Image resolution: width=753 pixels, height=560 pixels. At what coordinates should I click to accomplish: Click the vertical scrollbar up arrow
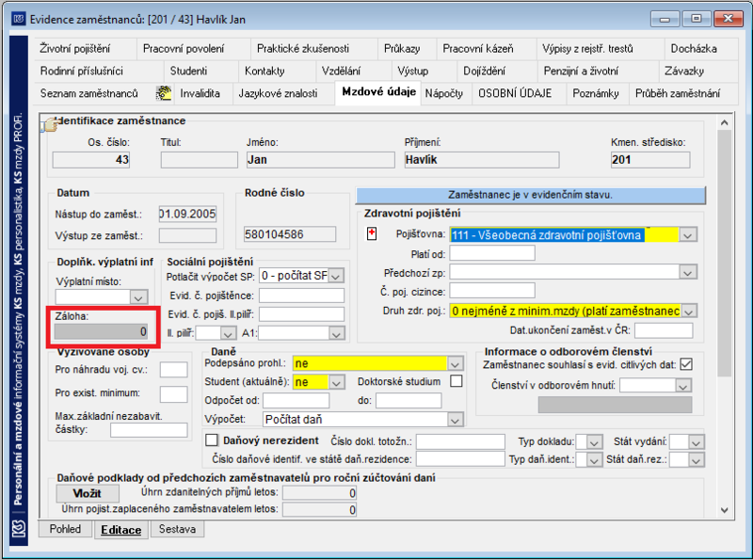coord(724,123)
